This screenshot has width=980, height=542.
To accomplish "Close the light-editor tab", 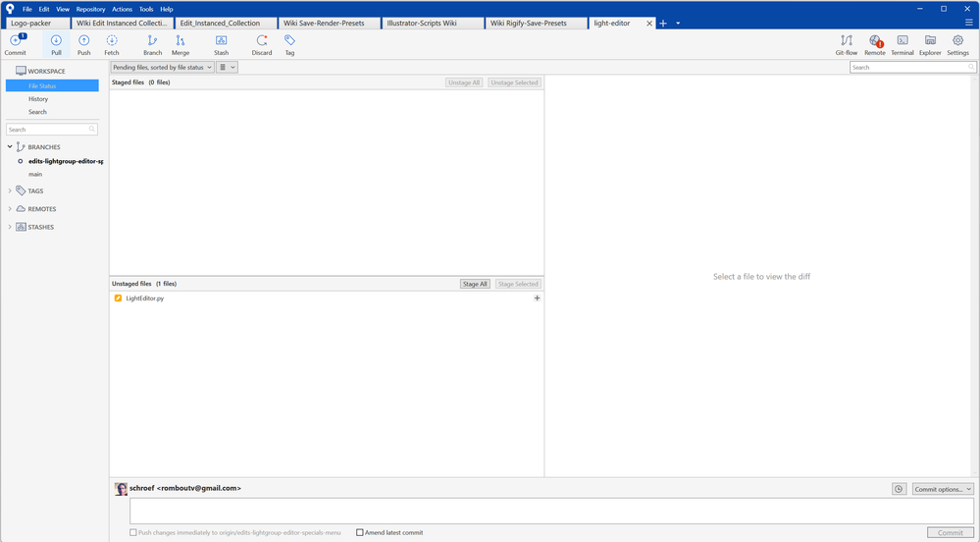I will [649, 24].
